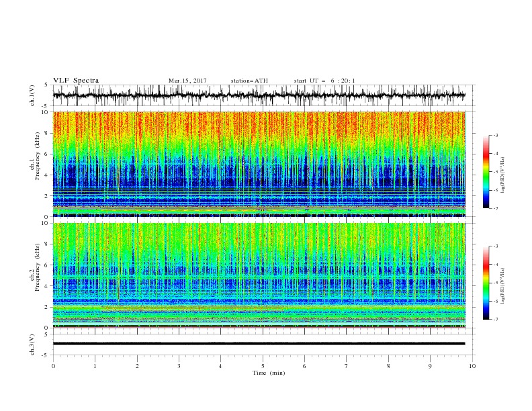This screenshot has width=532, height=411.
Task: Click the "-7" label on ch.1 colorbar
Action: coord(496,208)
